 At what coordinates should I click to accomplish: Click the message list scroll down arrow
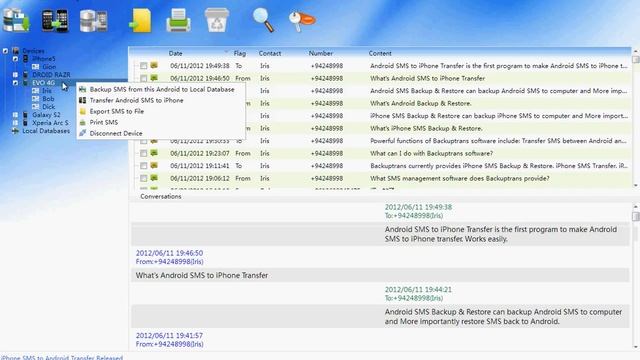[x=636, y=185]
